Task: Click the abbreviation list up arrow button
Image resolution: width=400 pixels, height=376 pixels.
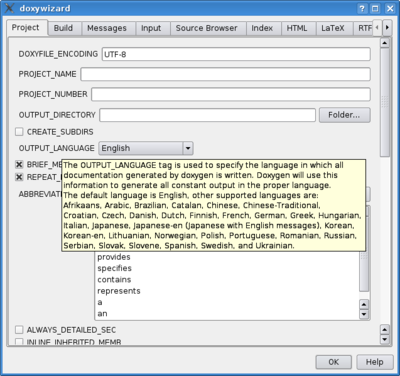Action: point(364,304)
